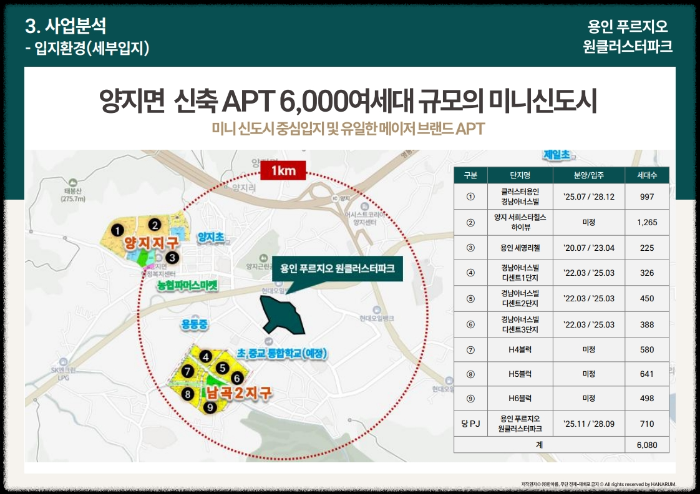
Task: Click the SK엔크린 LPG station icon
Action: click(x=63, y=362)
